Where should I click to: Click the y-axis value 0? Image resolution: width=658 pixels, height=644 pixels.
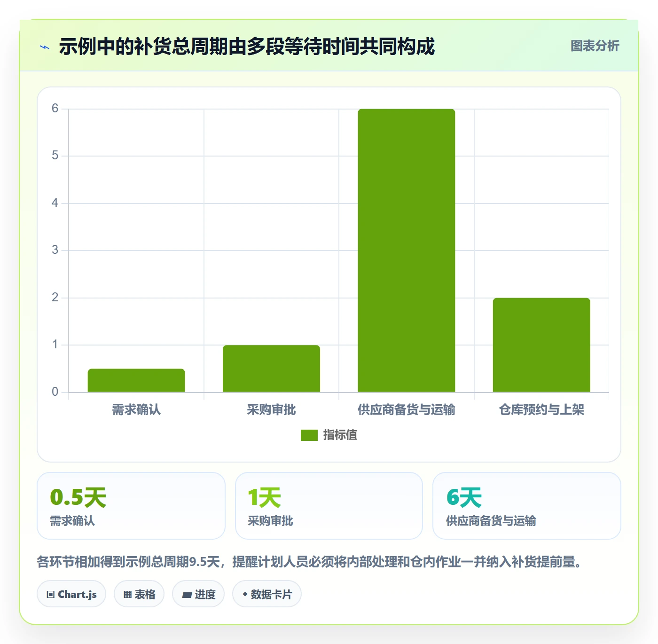click(55, 392)
